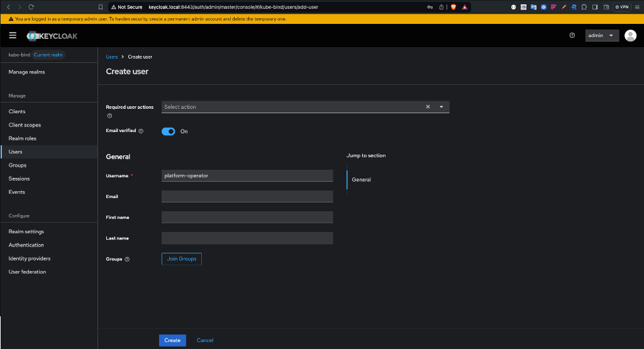Expand the Required user actions dropdown arrow
644x349 pixels.
(441, 107)
